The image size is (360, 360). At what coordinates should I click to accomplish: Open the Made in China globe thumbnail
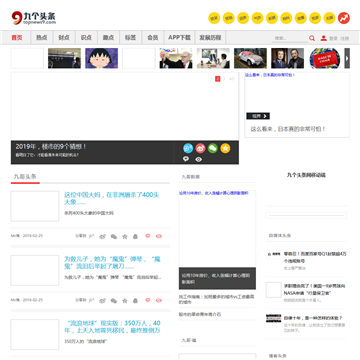pyautogui.click(x=325, y=58)
